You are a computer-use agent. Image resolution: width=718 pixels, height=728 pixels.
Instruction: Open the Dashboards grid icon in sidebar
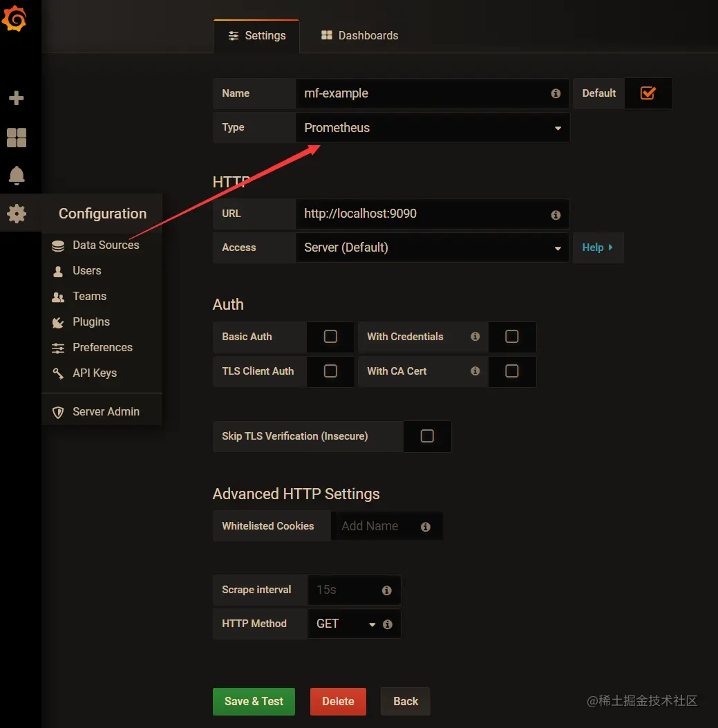17,138
